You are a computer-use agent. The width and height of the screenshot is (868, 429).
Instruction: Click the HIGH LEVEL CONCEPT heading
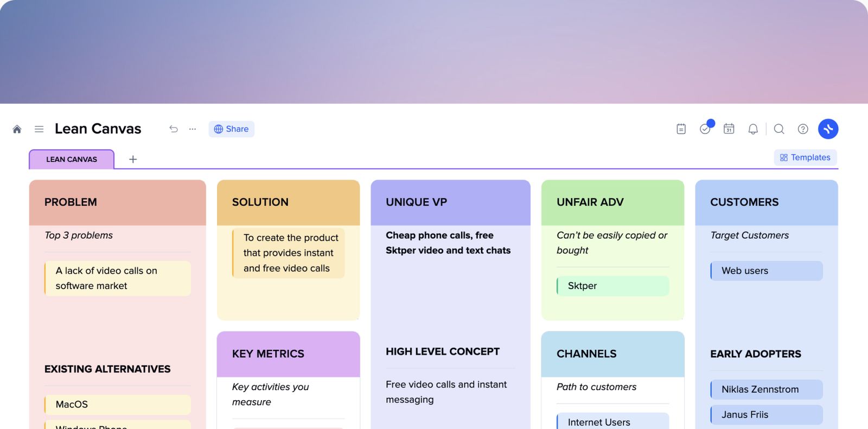(443, 351)
